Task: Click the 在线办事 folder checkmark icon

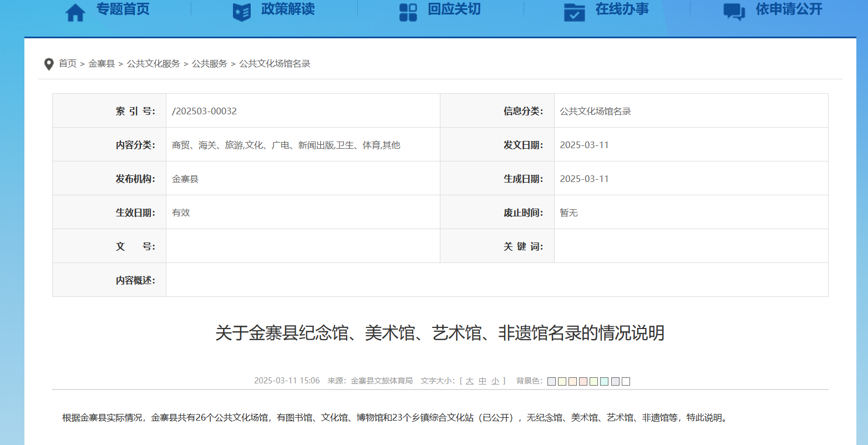Action: (574, 12)
